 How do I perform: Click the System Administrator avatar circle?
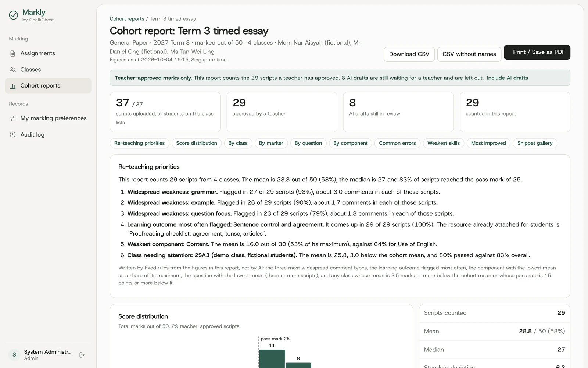[x=14, y=355]
